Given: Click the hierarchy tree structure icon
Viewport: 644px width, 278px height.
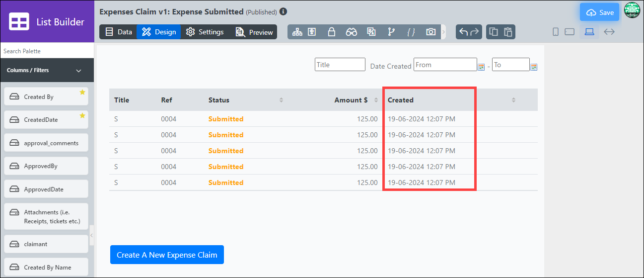Looking at the screenshot, I should click(x=297, y=32).
